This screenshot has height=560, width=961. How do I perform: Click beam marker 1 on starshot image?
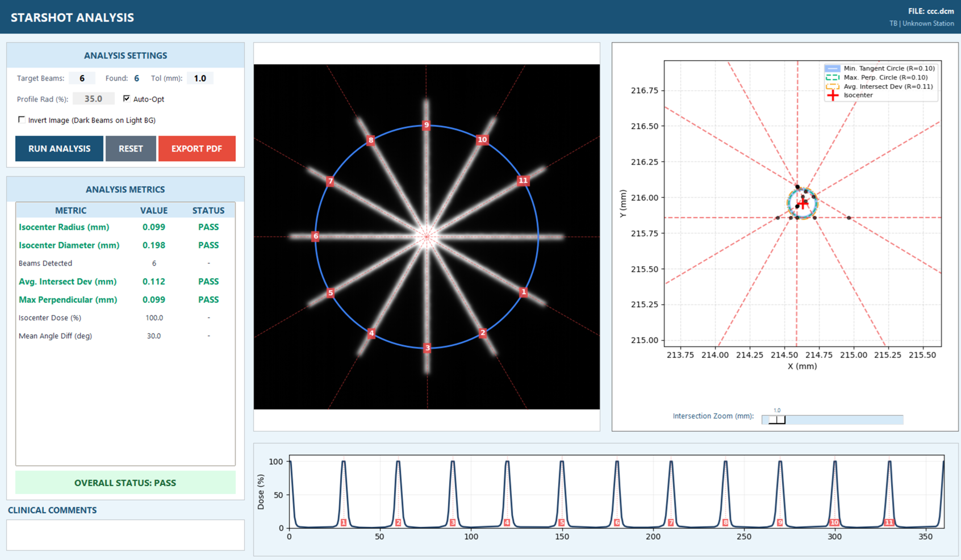point(524,292)
